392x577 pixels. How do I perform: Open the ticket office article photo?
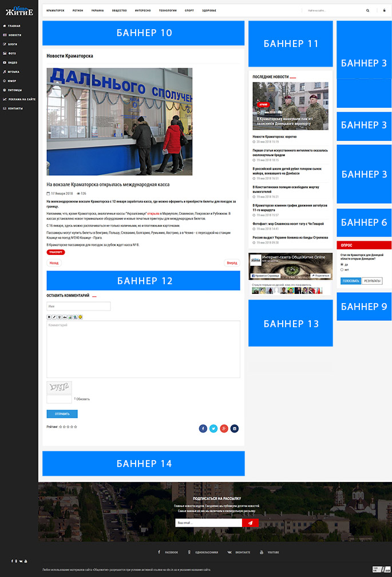pos(120,121)
